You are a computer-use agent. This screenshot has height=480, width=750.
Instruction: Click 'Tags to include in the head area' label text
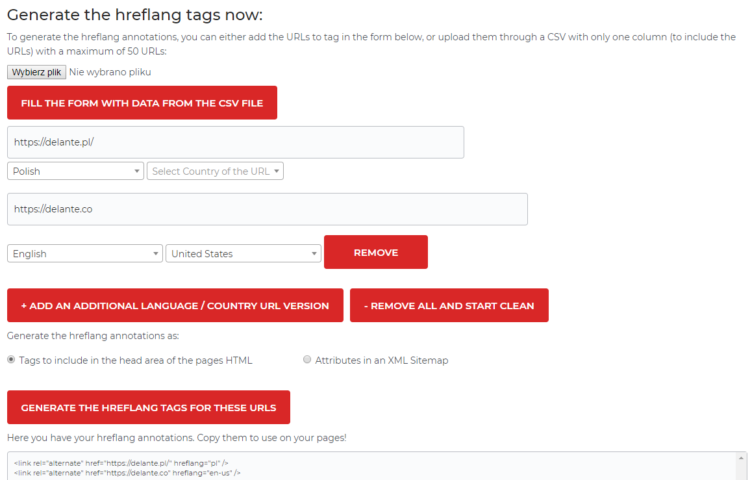(x=136, y=360)
